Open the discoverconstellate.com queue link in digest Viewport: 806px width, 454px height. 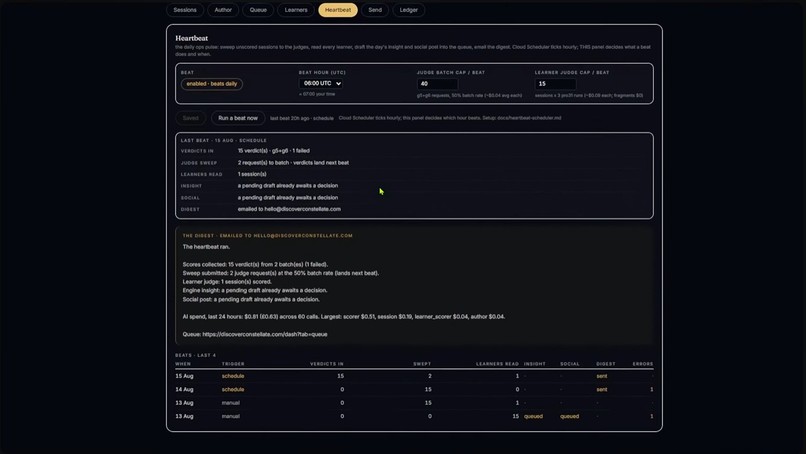point(265,334)
